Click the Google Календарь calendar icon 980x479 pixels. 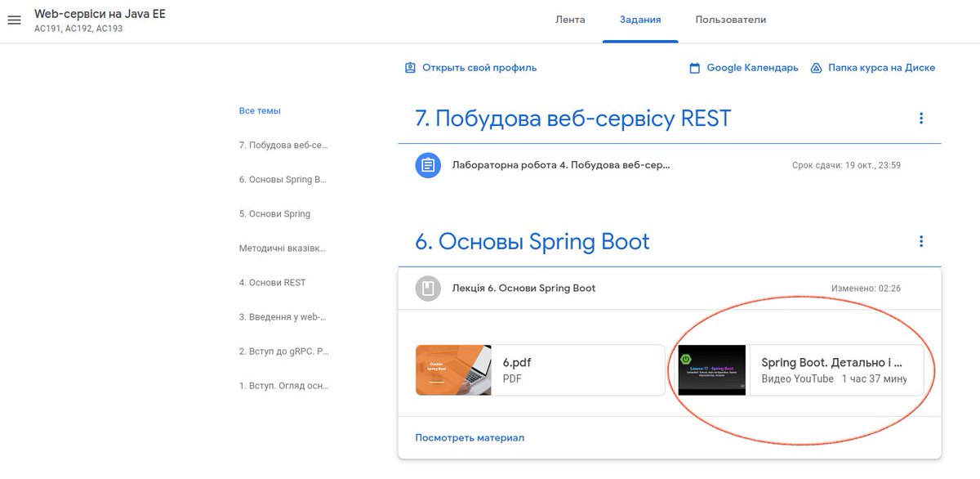click(x=695, y=68)
